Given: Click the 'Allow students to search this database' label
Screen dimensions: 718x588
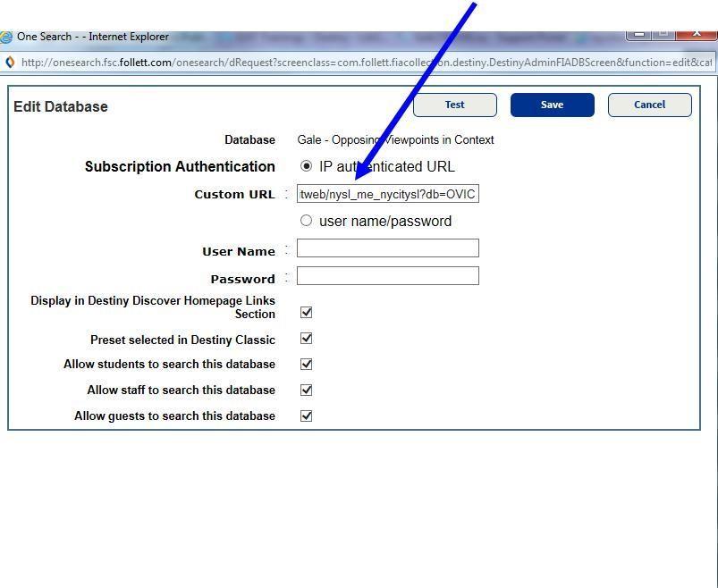Looking at the screenshot, I should [x=169, y=365].
